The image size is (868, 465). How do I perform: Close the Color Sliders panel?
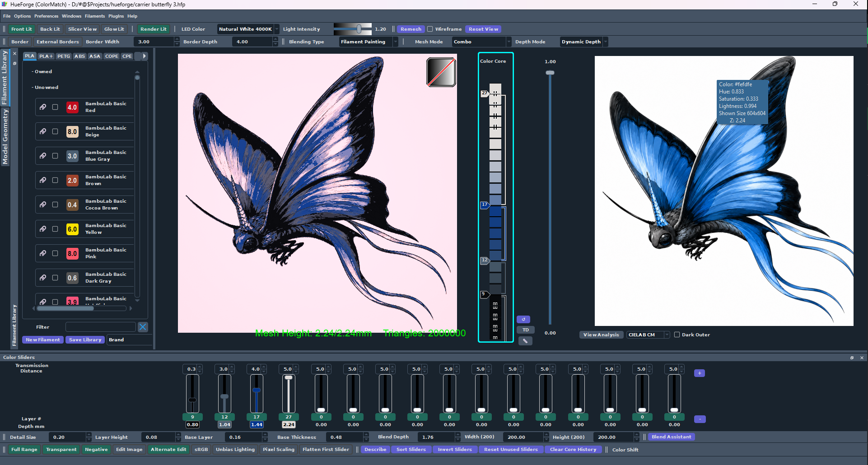[x=862, y=358]
